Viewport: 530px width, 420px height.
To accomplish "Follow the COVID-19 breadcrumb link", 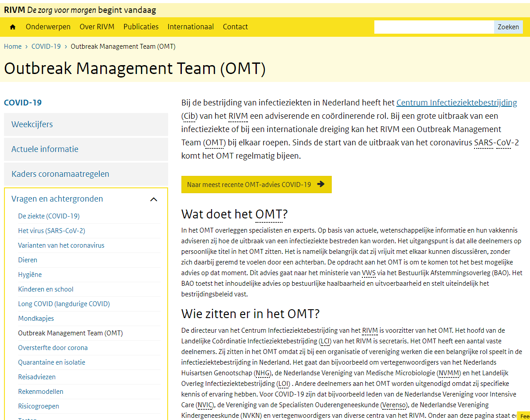I will point(46,46).
